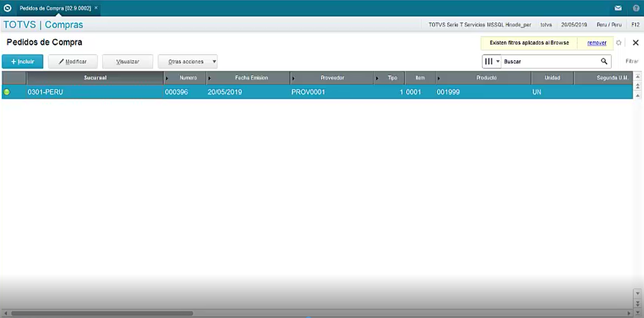Image resolution: width=644 pixels, height=318 pixels.
Task: Close the browse with the large X
Action: (x=635, y=43)
